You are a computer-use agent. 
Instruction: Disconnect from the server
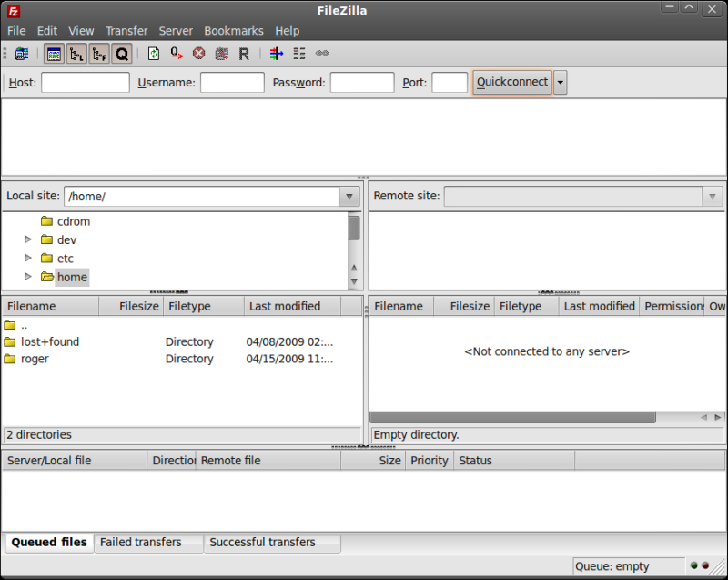click(221, 53)
